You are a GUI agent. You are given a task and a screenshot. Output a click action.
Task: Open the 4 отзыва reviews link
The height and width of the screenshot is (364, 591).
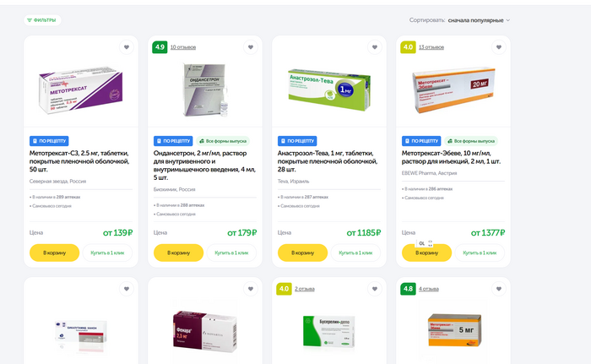pos(429,289)
